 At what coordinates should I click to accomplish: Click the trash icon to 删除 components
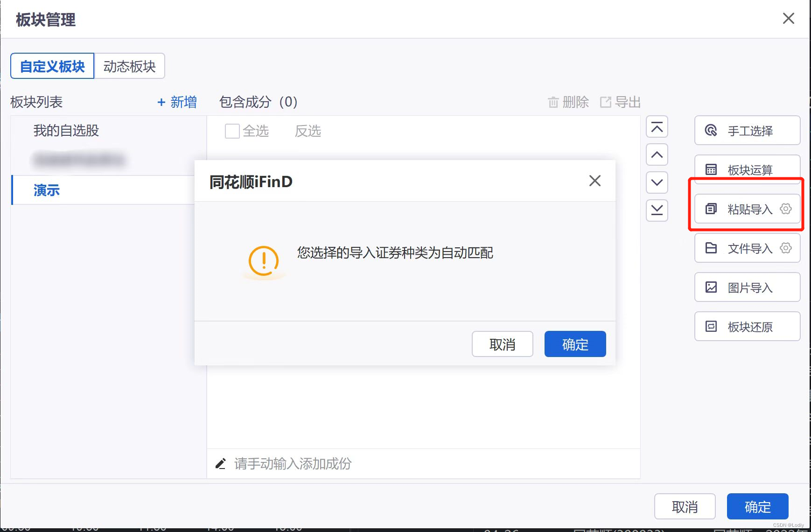553,102
